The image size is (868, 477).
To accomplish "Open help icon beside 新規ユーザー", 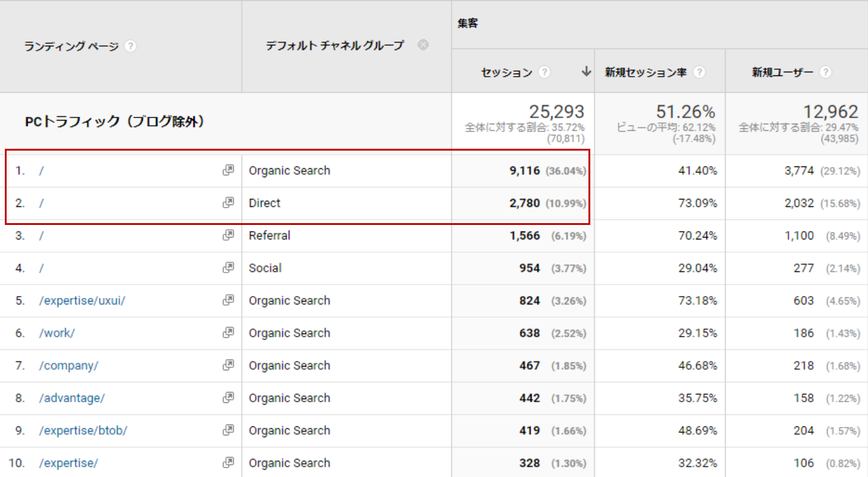I will point(826,72).
